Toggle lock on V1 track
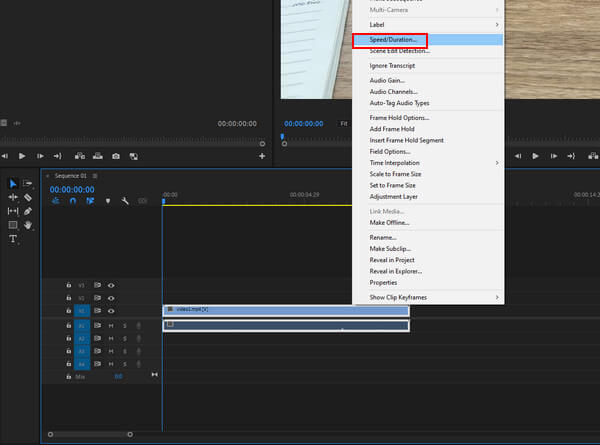The image size is (600, 445). [x=68, y=311]
